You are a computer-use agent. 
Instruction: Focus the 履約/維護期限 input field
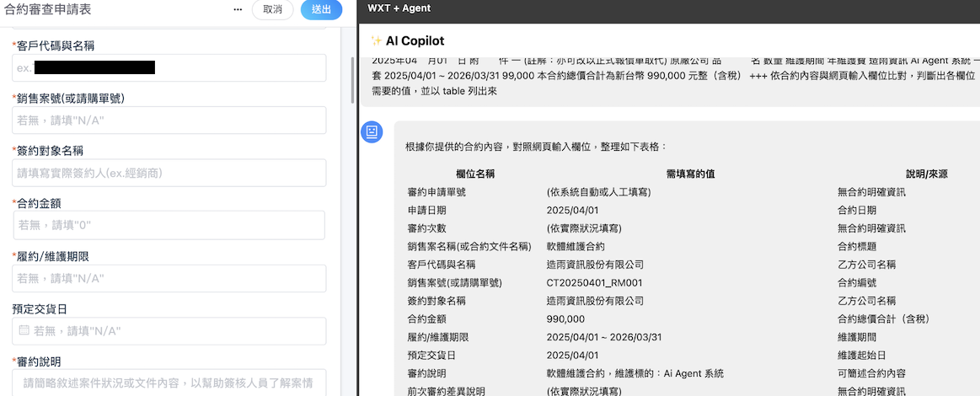pos(169,278)
